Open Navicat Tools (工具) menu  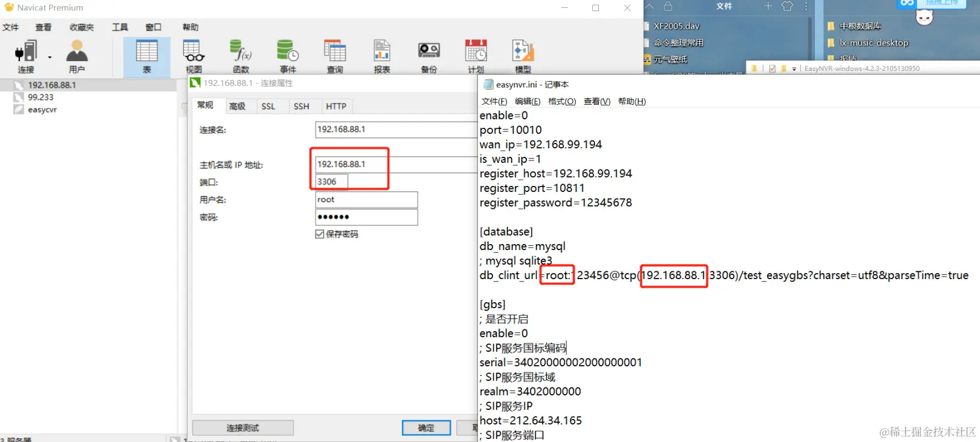click(120, 27)
